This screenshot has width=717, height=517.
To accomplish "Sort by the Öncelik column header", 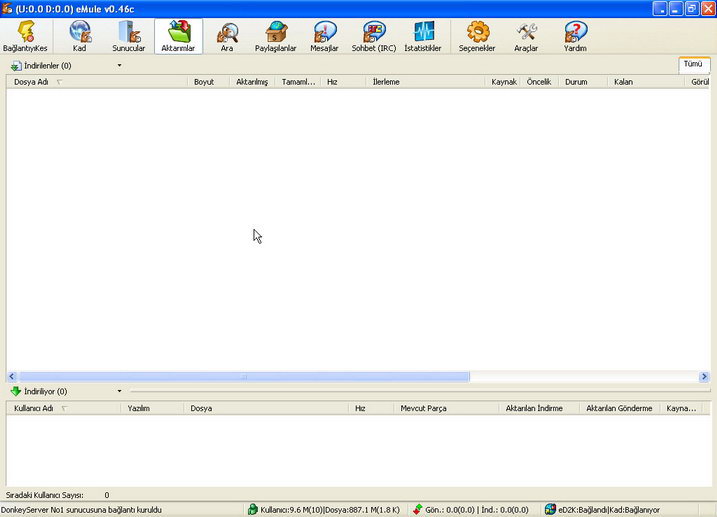I will click(539, 82).
